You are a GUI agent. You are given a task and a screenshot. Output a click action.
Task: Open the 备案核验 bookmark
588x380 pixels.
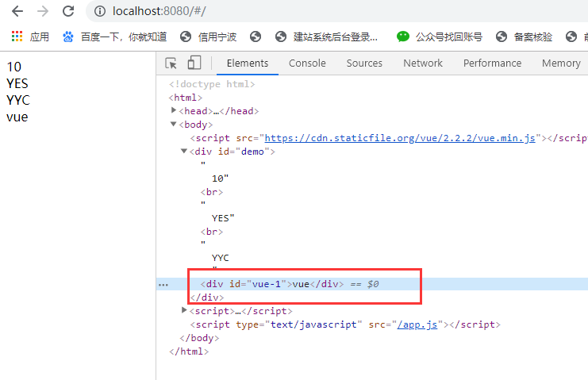pos(524,36)
